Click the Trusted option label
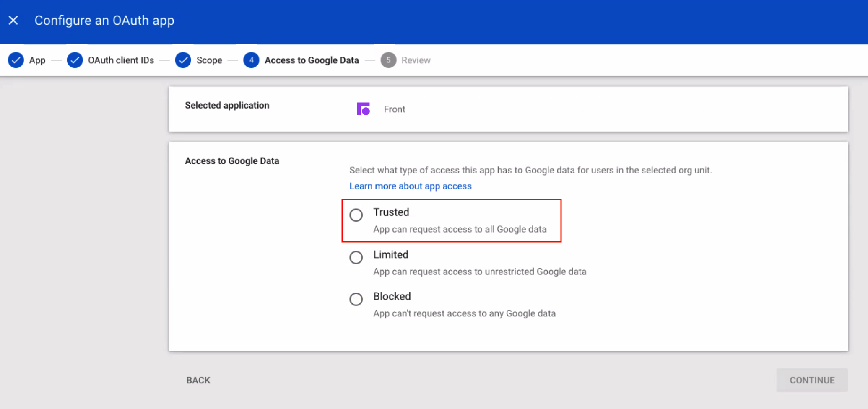 pyautogui.click(x=391, y=212)
